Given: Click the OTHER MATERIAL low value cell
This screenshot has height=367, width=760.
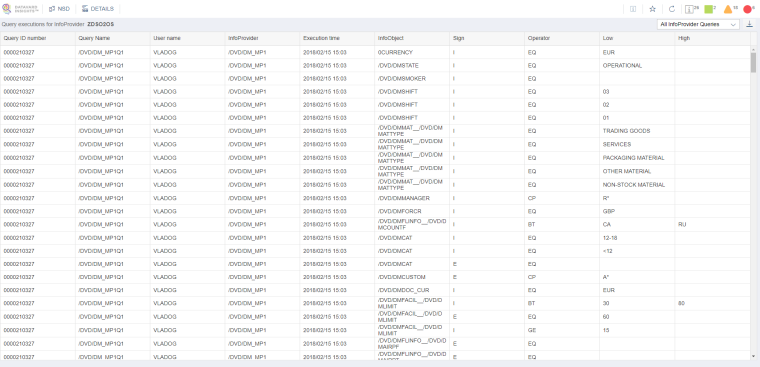Looking at the screenshot, I should coord(637,171).
